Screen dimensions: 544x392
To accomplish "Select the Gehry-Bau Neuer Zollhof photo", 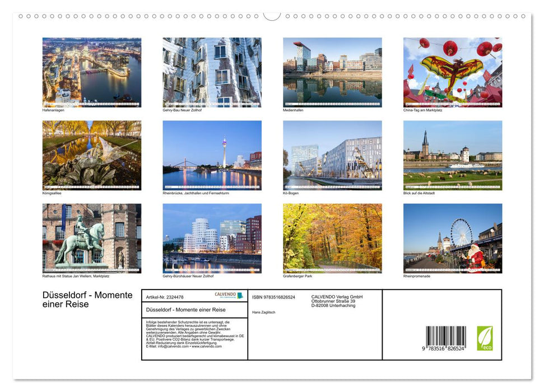I will [x=212, y=72].
